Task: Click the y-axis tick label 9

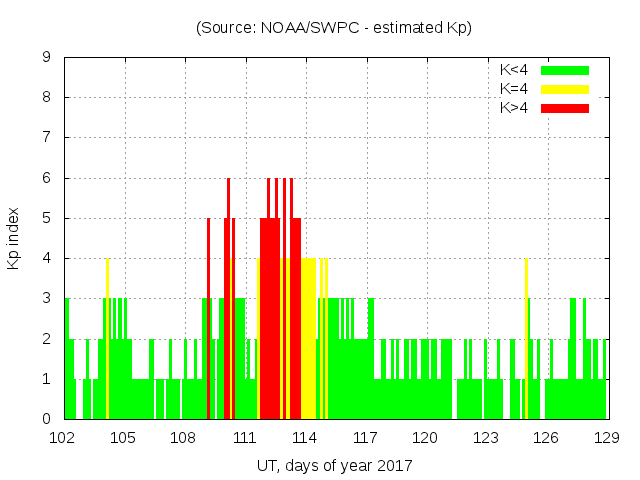Action: [x=47, y=58]
